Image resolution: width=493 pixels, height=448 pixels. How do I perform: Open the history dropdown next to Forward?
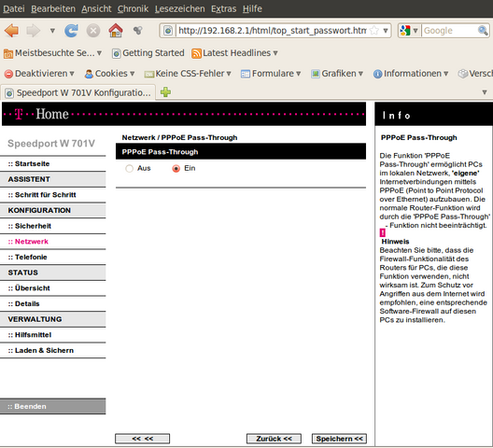[52, 31]
